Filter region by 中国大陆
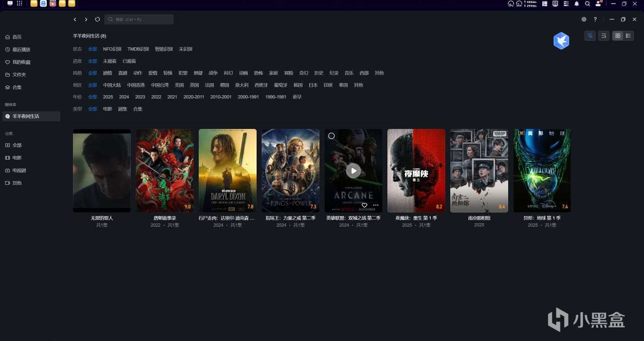644x341 pixels. click(x=112, y=85)
